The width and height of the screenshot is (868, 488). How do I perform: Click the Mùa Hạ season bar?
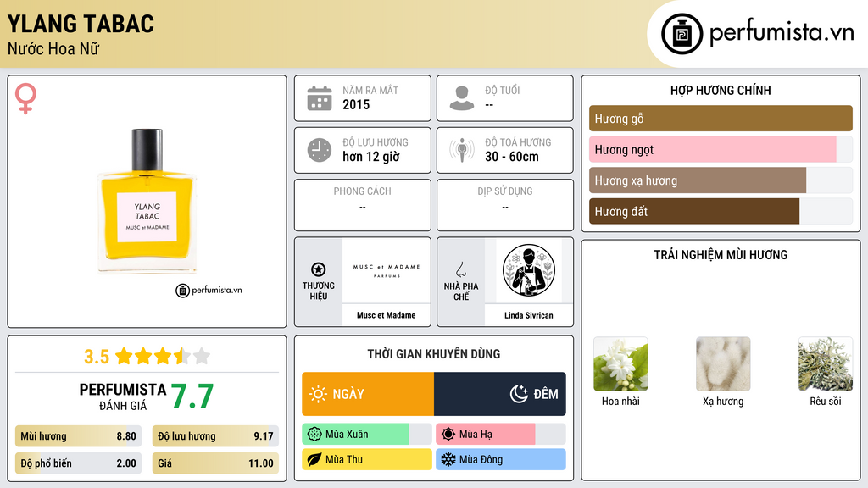pos(501,435)
